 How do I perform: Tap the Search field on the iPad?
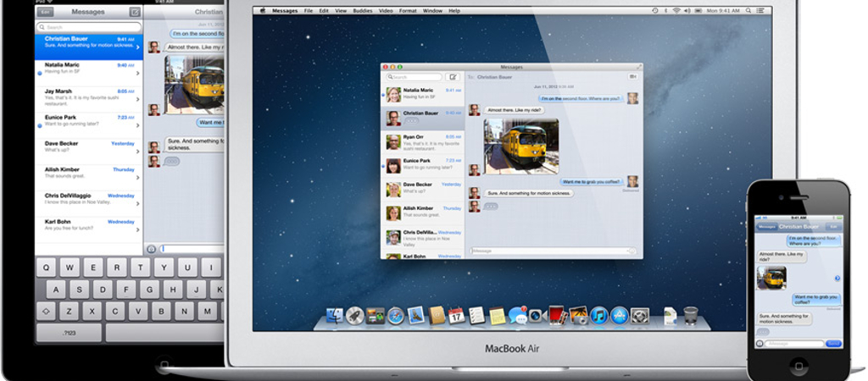click(x=88, y=27)
